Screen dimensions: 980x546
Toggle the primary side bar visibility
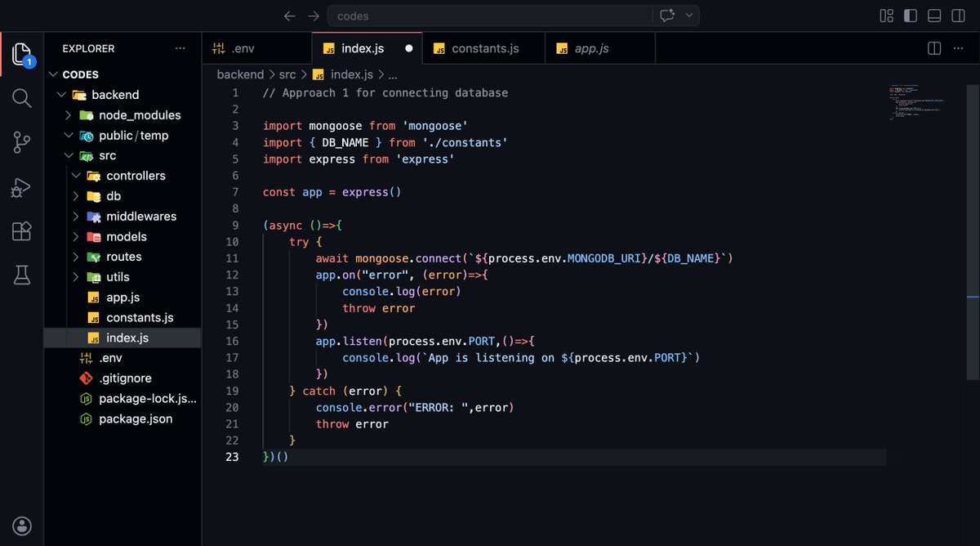coord(910,16)
